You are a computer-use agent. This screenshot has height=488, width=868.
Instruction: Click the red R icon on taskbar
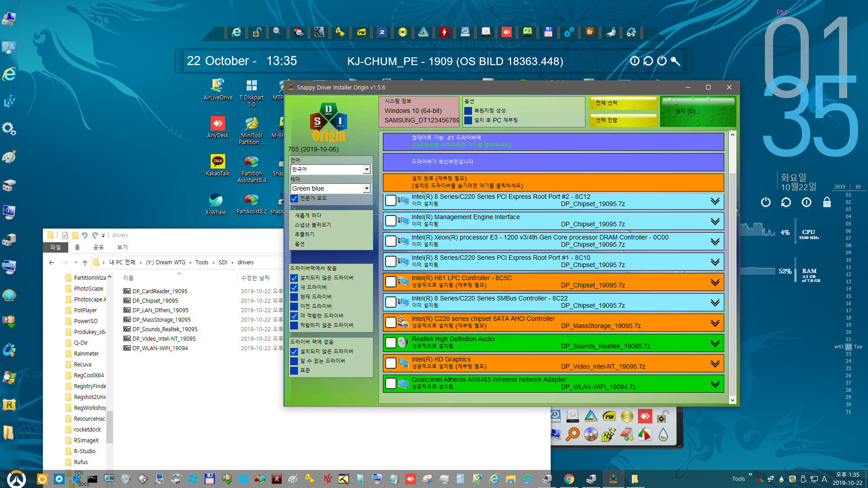[x=276, y=479]
